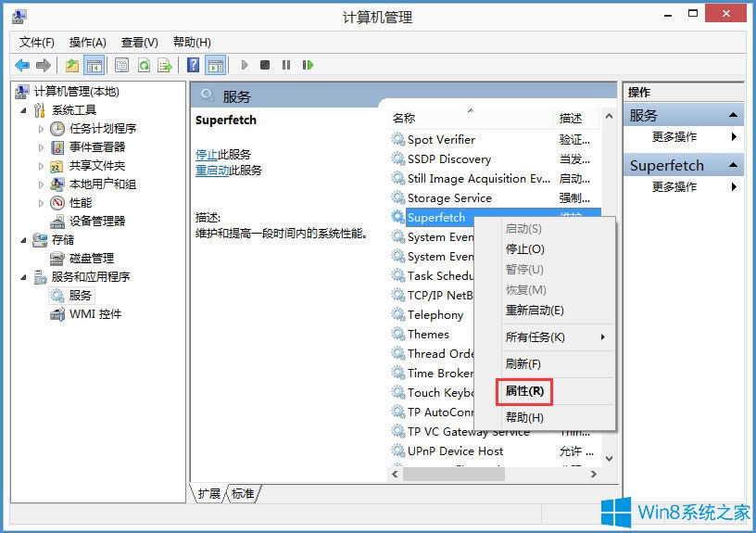Image resolution: width=756 pixels, height=533 pixels.
Task: Click the Properties toolbar icon
Action: point(122,65)
